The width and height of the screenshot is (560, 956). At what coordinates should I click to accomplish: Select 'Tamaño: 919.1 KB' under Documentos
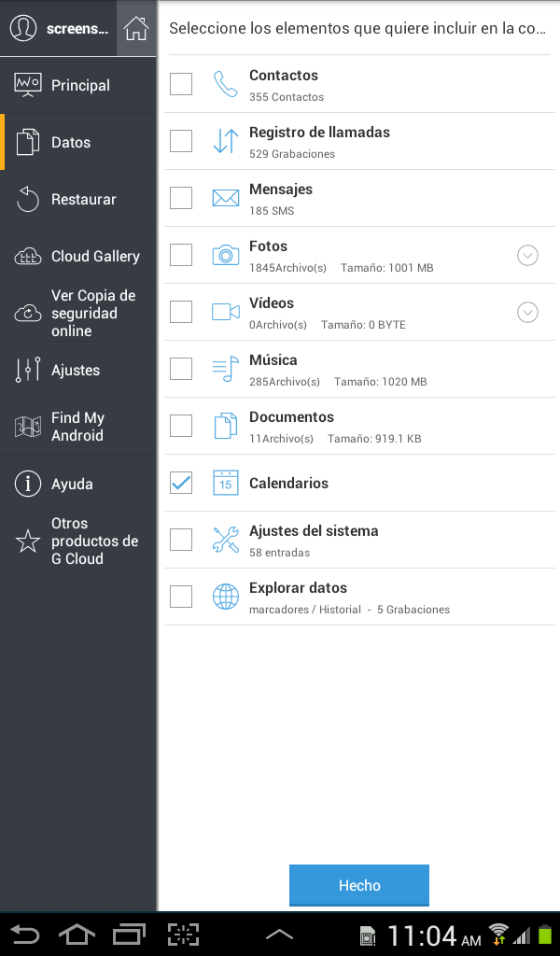click(x=374, y=439)
